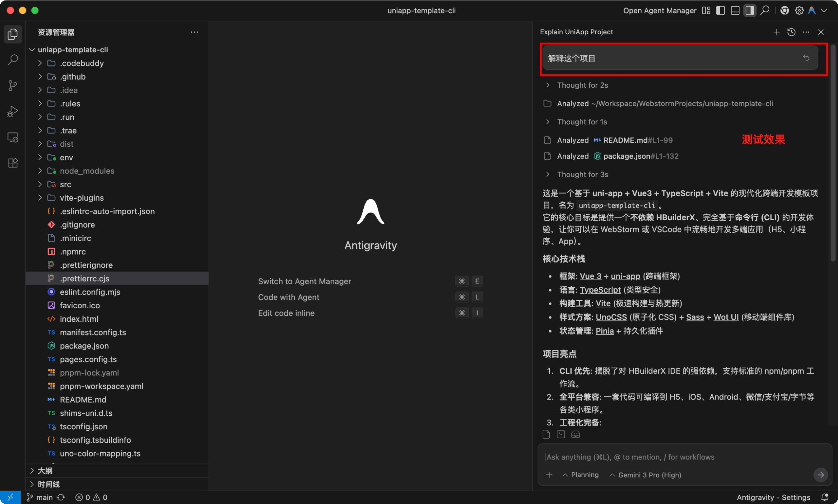
Task: Start a new conversation in Explain UniApp Project panel
Action: [776, 32]
